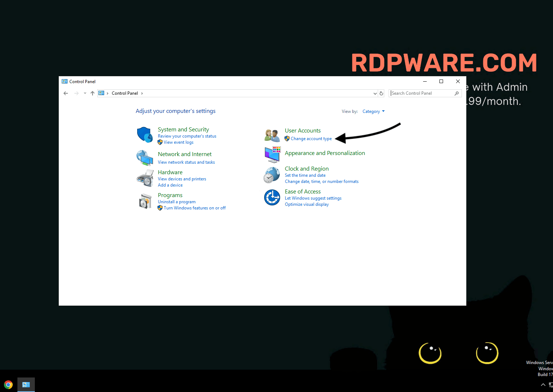The height and width of the screenshot is (392, 553).
Task: Open the Ease of Access category
Action: click(303, 192)
